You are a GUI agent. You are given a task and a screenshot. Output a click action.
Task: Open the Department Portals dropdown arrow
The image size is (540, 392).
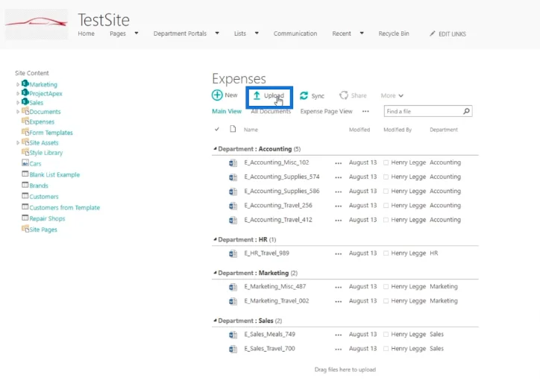pos(217,33)
